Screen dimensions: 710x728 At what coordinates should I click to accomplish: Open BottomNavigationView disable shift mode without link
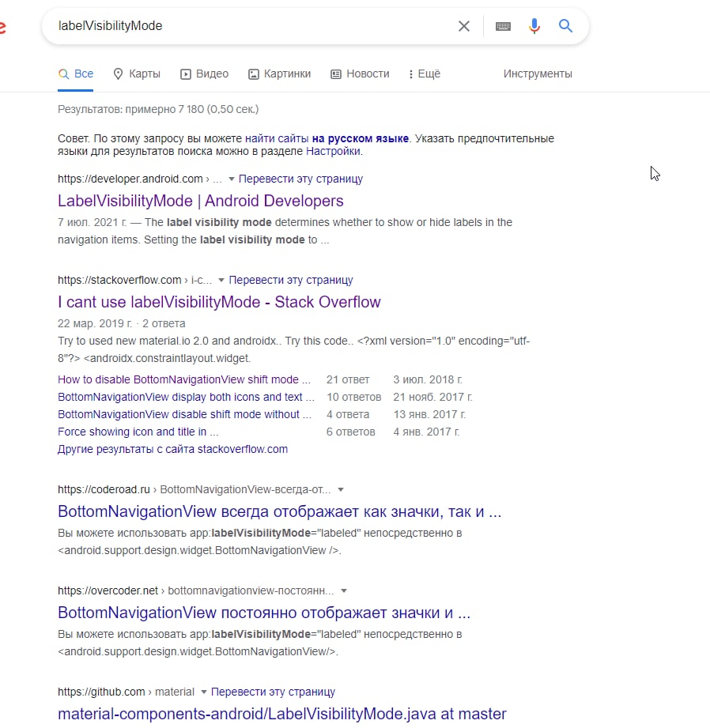(x=185, y=415)
